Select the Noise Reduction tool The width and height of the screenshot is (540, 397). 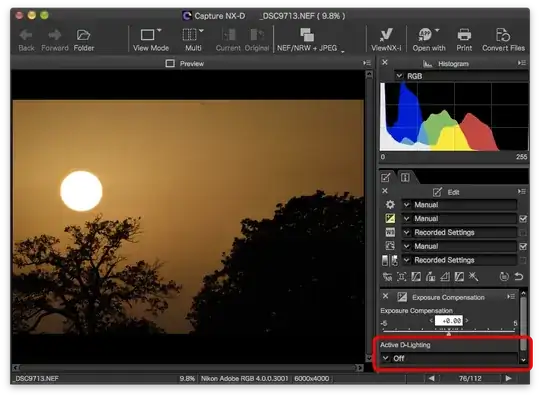click(x=387, y=276)
